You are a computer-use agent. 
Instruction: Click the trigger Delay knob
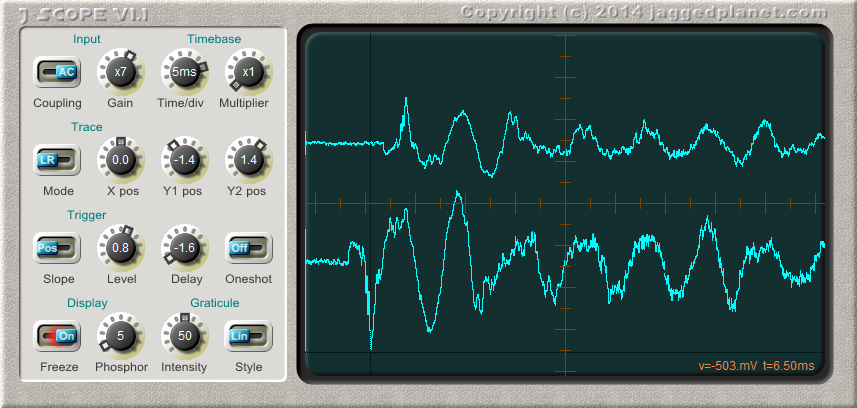click(184, 248)
